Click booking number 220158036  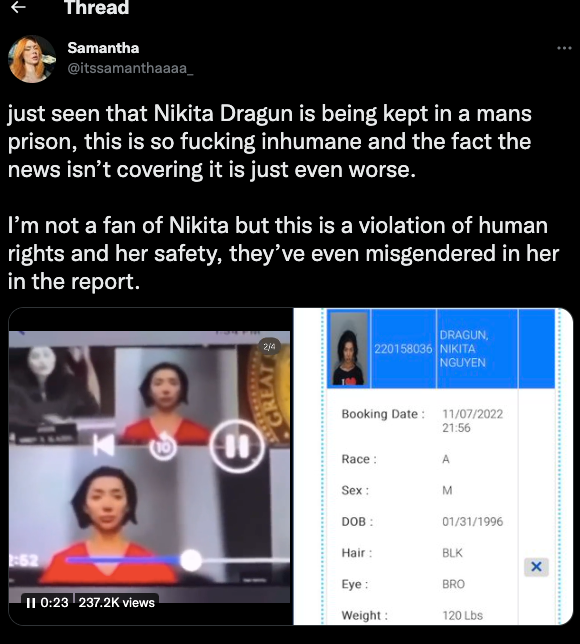[403, 349]
